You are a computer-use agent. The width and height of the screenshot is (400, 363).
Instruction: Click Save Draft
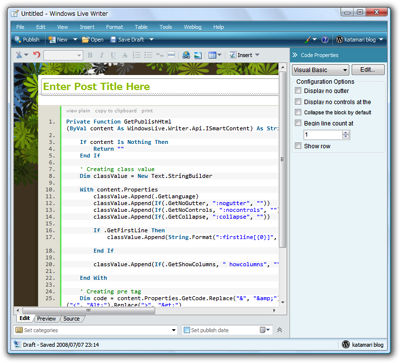pos(127,40)
